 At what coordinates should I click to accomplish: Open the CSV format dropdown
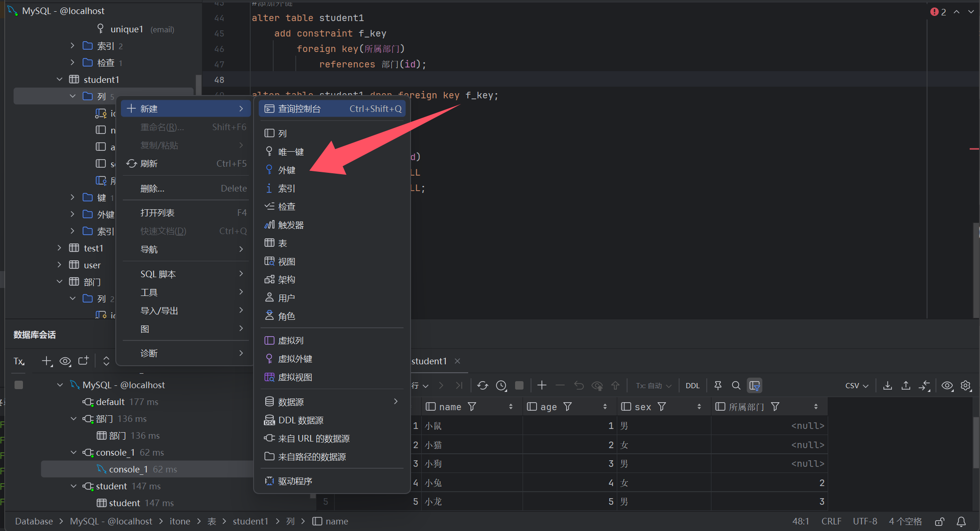[x=856, y=385]
